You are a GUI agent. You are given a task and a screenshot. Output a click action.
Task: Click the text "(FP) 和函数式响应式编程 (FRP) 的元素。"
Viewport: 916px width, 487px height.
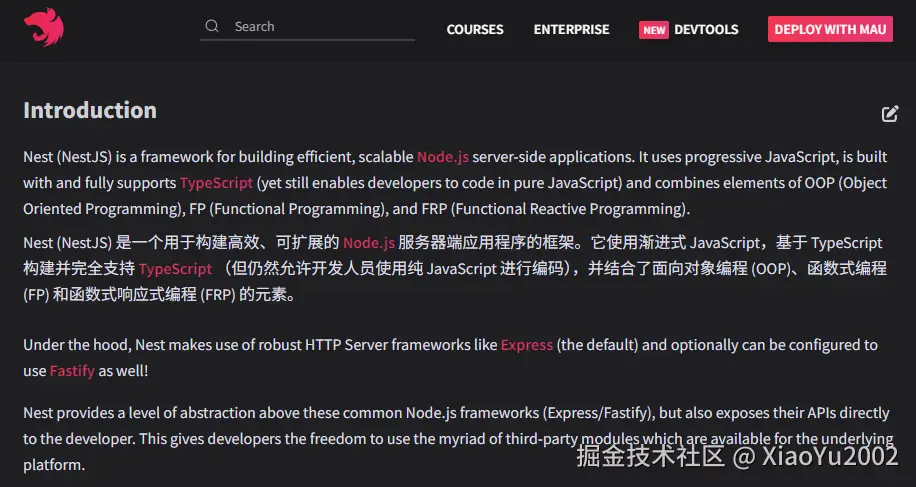tap(159, 294)
